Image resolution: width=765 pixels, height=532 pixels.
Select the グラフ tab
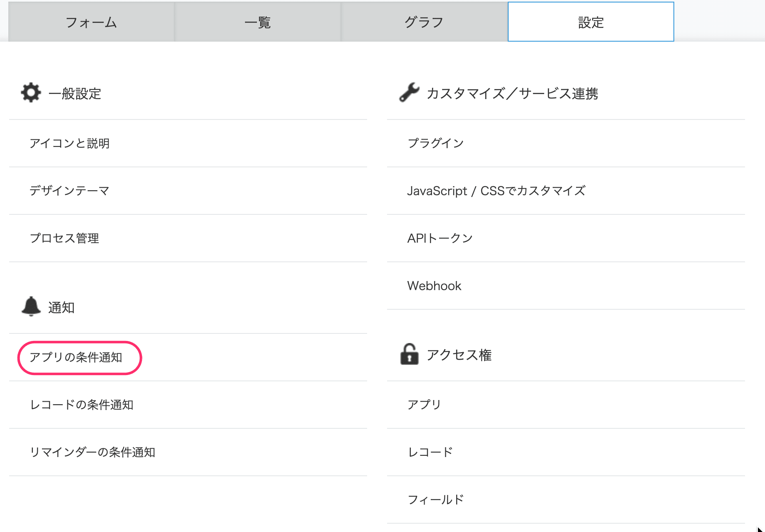(x=424, y=22)
